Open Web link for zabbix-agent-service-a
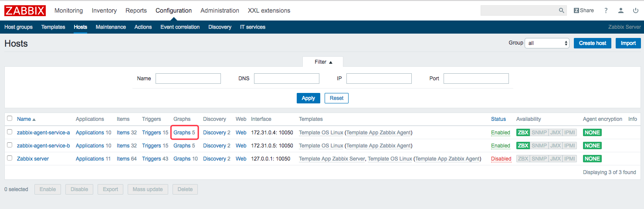Screen dimensions: 644x209 coord(241,133)
